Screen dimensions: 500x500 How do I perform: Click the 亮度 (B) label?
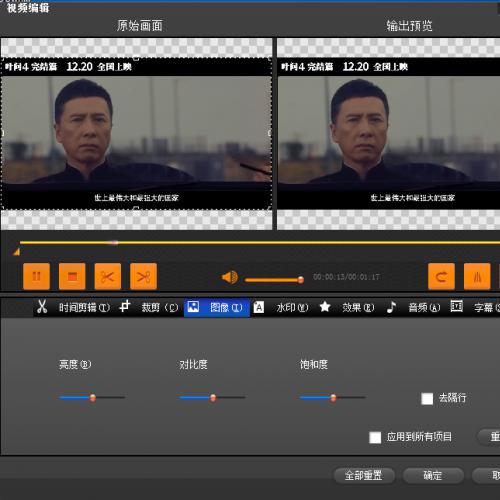coord(75,364)
